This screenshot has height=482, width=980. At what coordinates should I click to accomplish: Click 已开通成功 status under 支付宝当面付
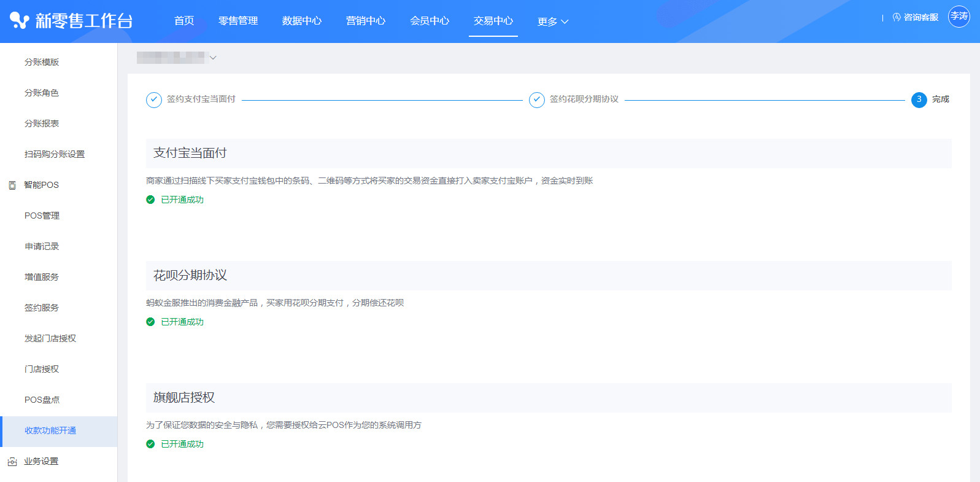click(182, 200)
